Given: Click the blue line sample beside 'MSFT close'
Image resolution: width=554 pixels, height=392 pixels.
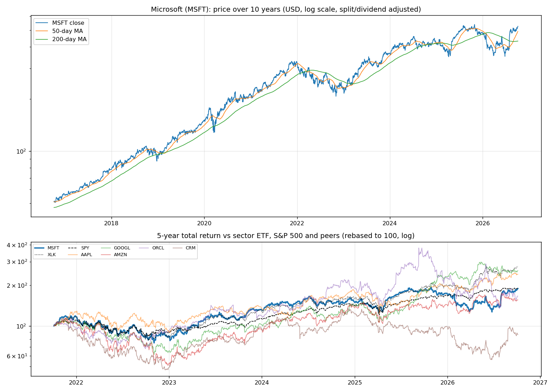Looking at the screenshot, I should pyautogui.click(x=42, y=23).
